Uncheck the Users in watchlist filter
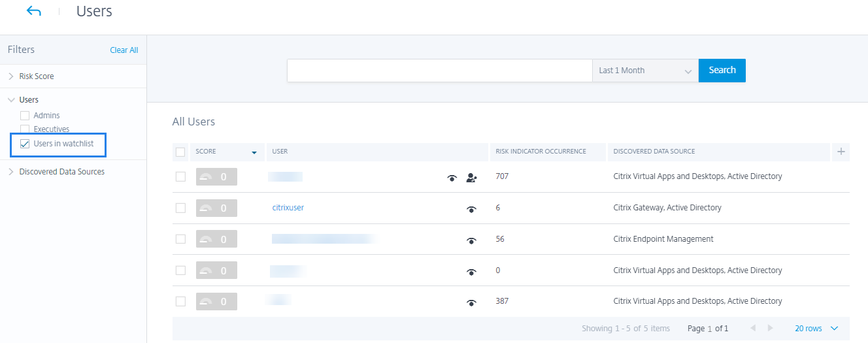Screen dimensions: 868x343 [25, 144]
